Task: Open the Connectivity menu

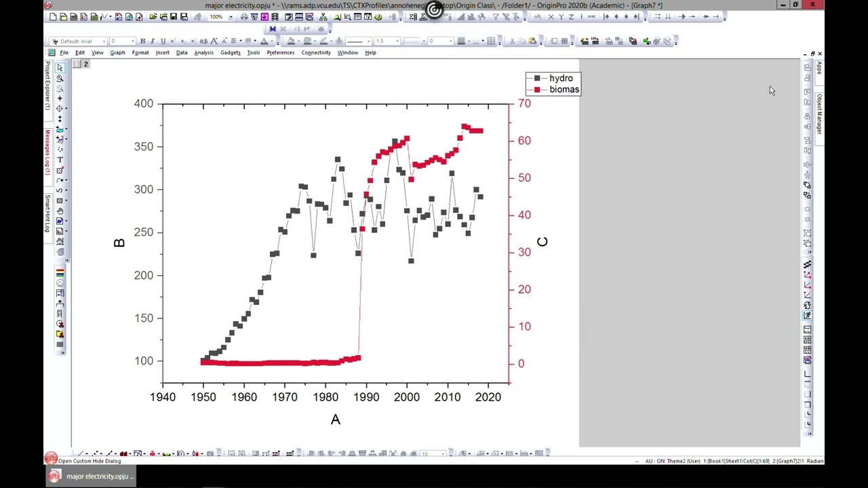Action: point(315,52)
